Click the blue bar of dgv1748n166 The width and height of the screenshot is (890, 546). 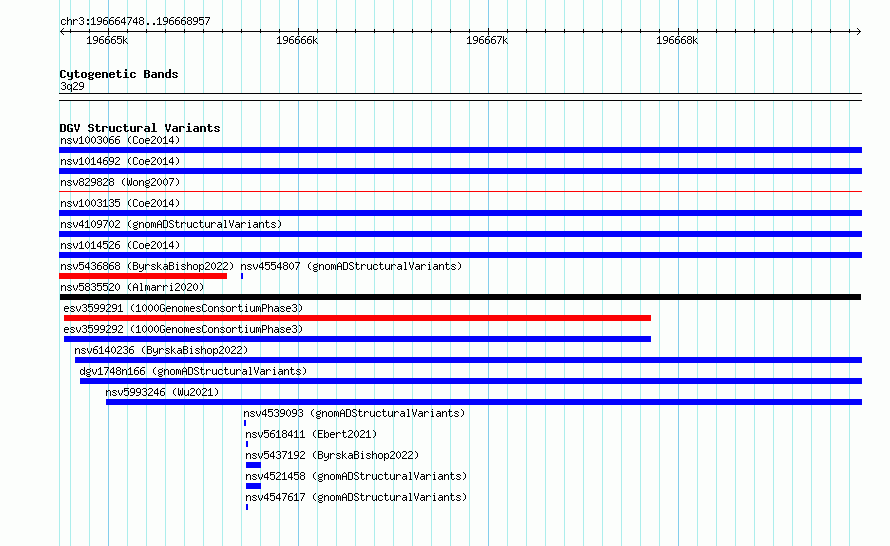pos(471,381)
